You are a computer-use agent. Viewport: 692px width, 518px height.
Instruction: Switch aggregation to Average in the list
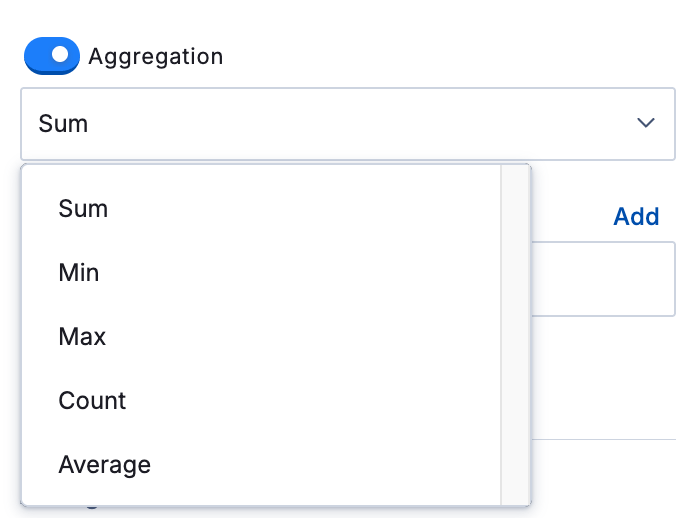click(104, 465)
